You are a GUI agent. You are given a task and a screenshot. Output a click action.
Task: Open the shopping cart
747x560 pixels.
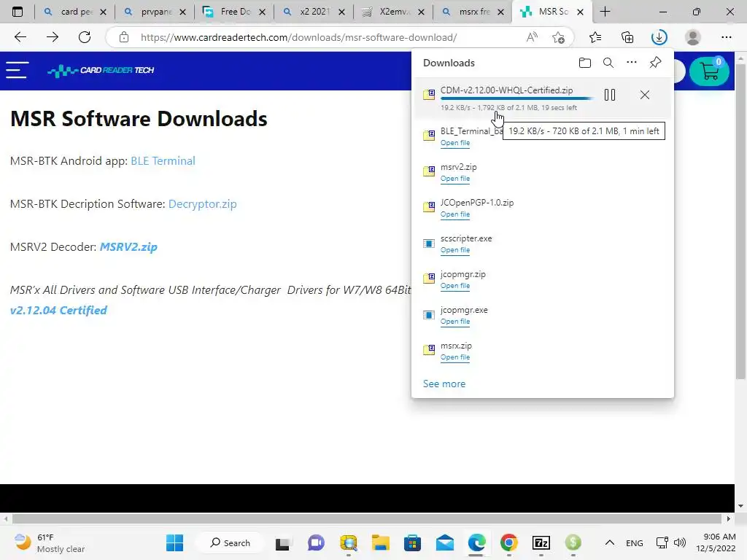tap(709, 71)
